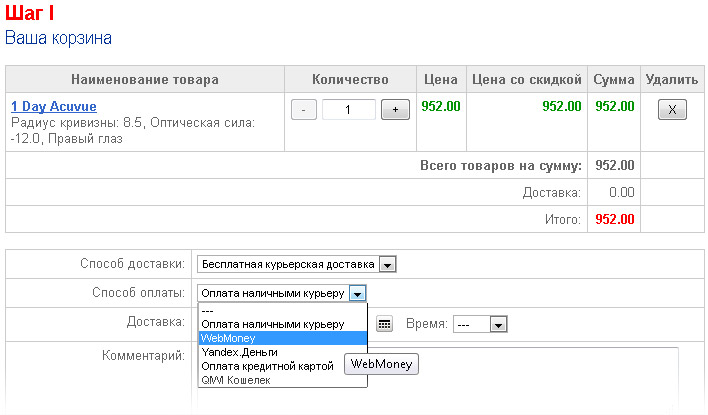Viewport: 708px width, 415px height.
Task: Click the Цена со скидкой column header
Action: (526, 79)
